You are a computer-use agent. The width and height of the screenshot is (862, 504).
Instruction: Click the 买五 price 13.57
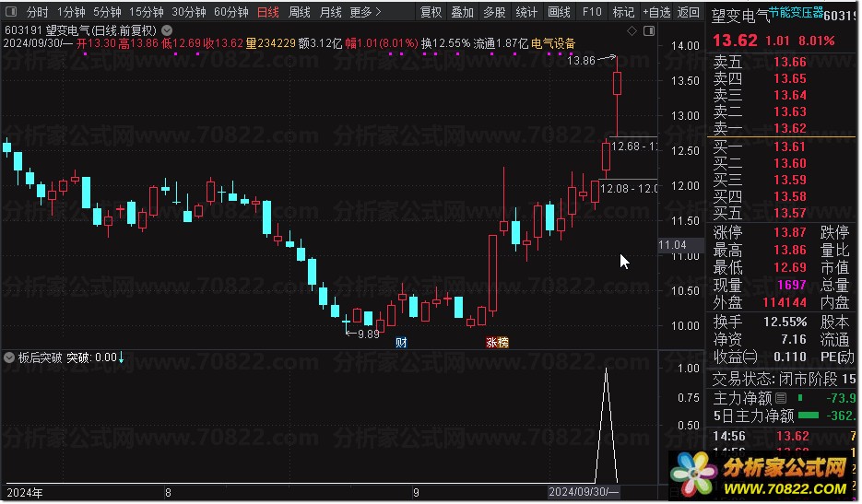[x=790, y=213]
